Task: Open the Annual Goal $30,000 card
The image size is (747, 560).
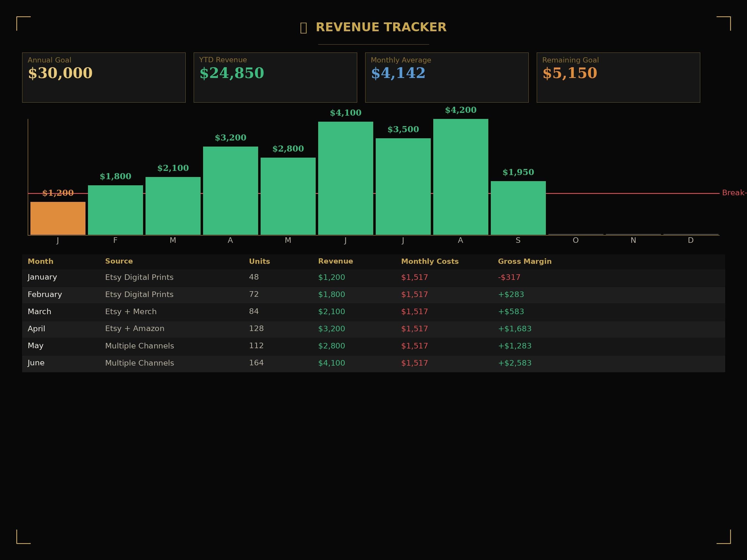Action: pos(104,77)
